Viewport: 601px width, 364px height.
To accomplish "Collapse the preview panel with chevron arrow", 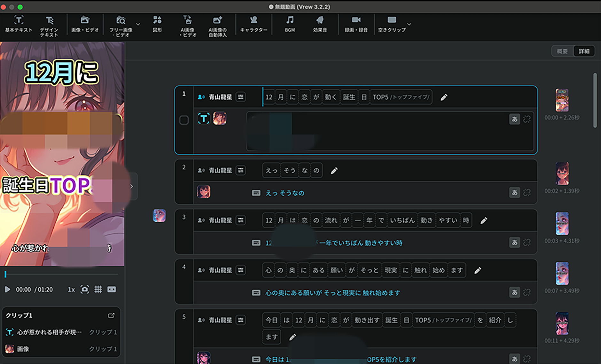I will click(x=131, y=186).
